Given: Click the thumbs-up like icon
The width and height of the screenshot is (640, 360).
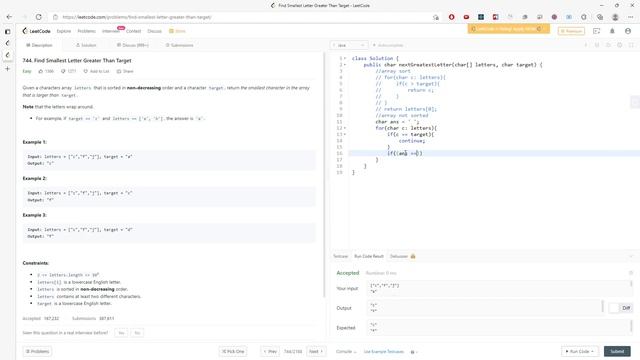Looking at the screenshot, I should pos(41,71).
